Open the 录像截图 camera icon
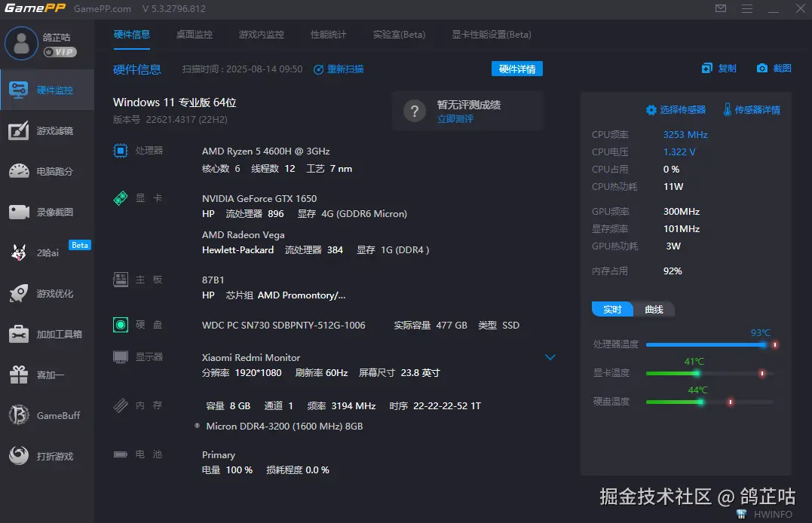The height and width of the screenshot is (523, 812). [x=19, y=212]
